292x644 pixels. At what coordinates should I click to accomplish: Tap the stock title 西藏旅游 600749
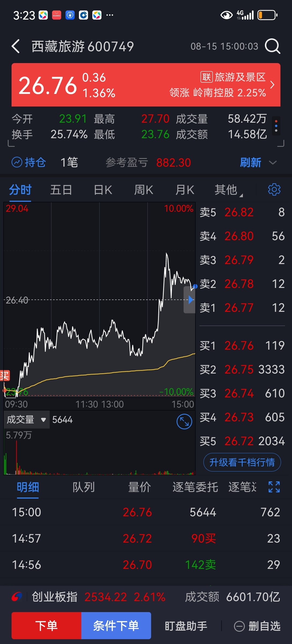tap(83, 46)
